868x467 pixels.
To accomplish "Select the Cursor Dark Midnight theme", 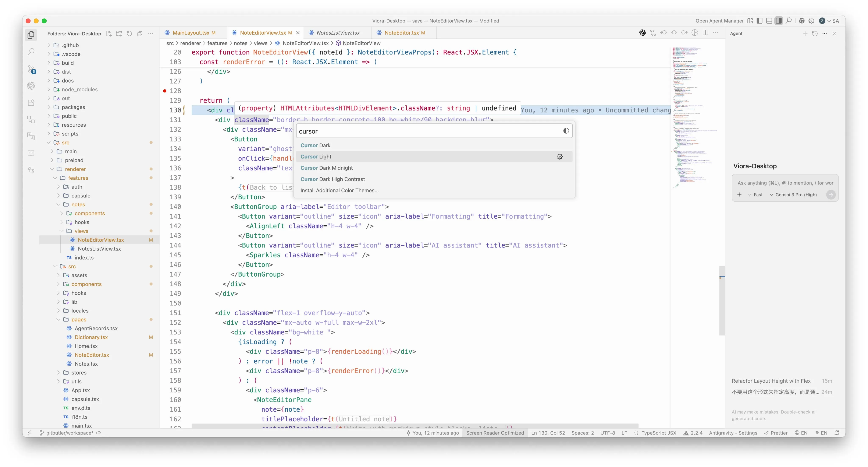I will click(x=326, y=168).
